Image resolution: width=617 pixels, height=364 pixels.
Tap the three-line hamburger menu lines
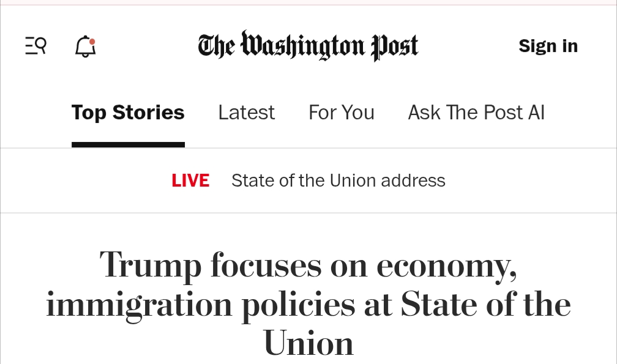tap(30, 46)
